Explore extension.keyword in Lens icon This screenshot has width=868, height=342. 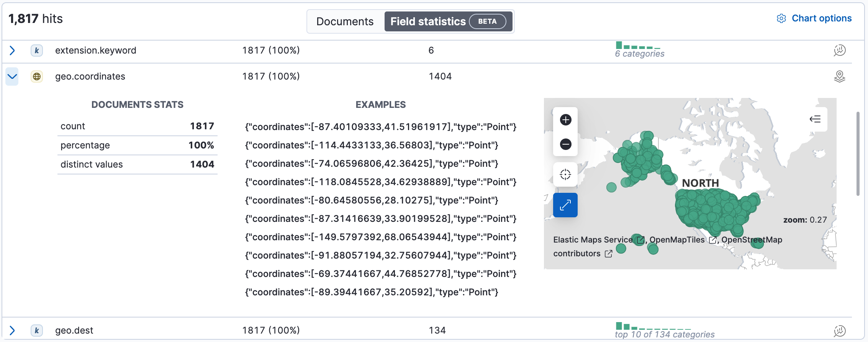tap(839, 50)
